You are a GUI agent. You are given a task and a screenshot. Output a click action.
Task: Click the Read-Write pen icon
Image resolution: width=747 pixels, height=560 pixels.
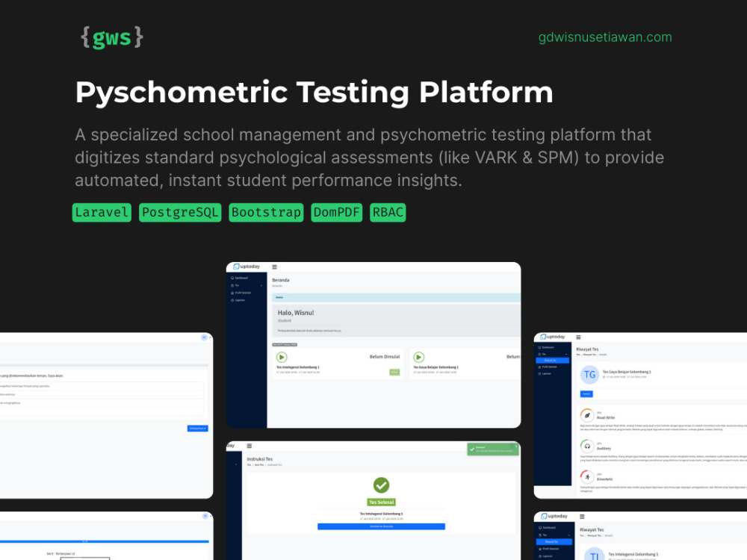click(587, 415)
